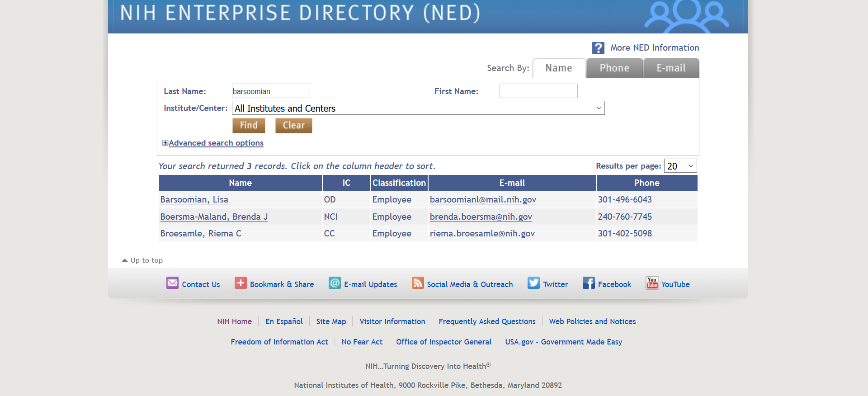Click phone number 301-496-6043
The width and height of the screenshot is (868, 396).
tap(625, 199)
